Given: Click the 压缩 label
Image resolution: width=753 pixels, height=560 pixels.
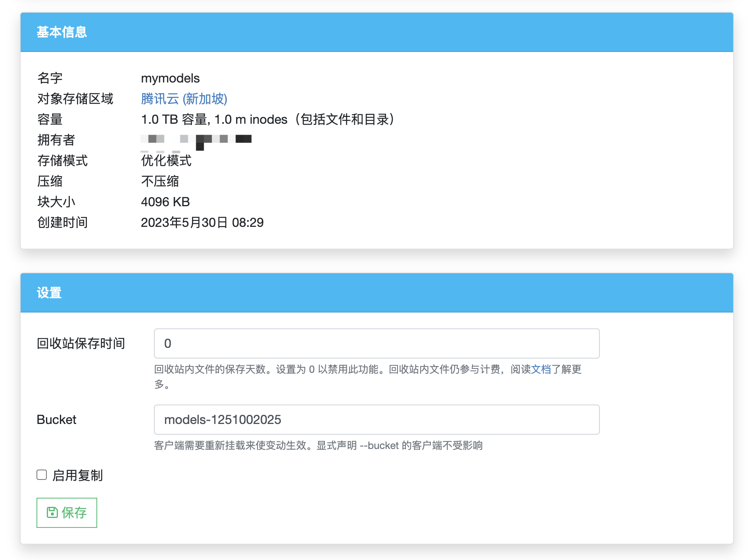Looking at the screenshot, I should (50, 181).
